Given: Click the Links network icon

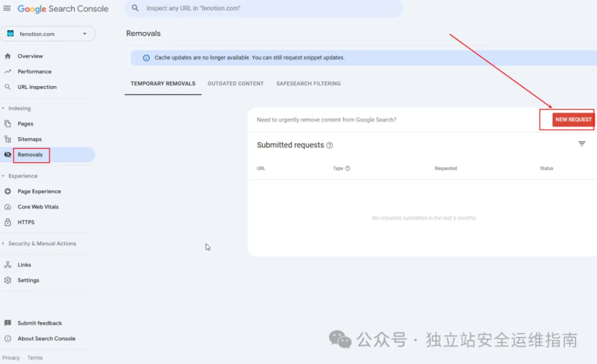Looking at the screenshot, I should 8,265.
